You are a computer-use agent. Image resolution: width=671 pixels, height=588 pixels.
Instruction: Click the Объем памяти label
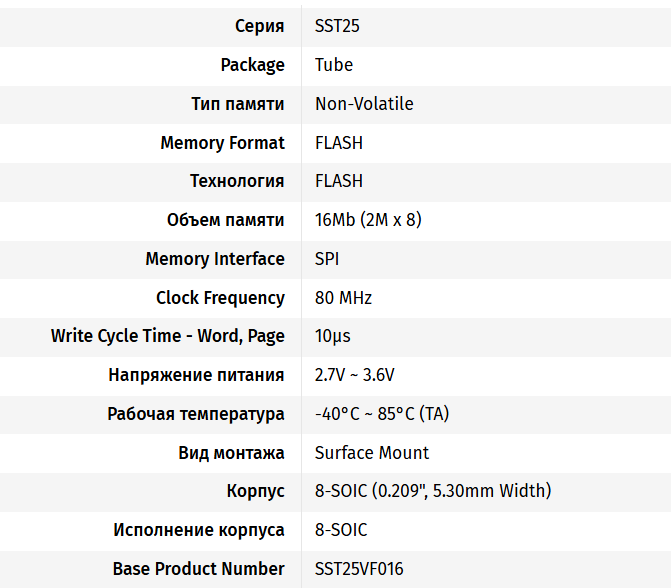(225, 220)
